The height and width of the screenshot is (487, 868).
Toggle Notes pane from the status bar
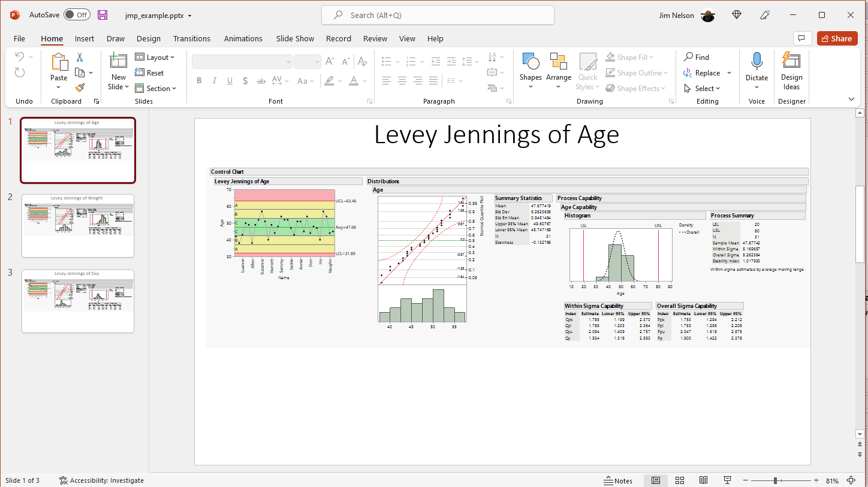pos(619,480)
